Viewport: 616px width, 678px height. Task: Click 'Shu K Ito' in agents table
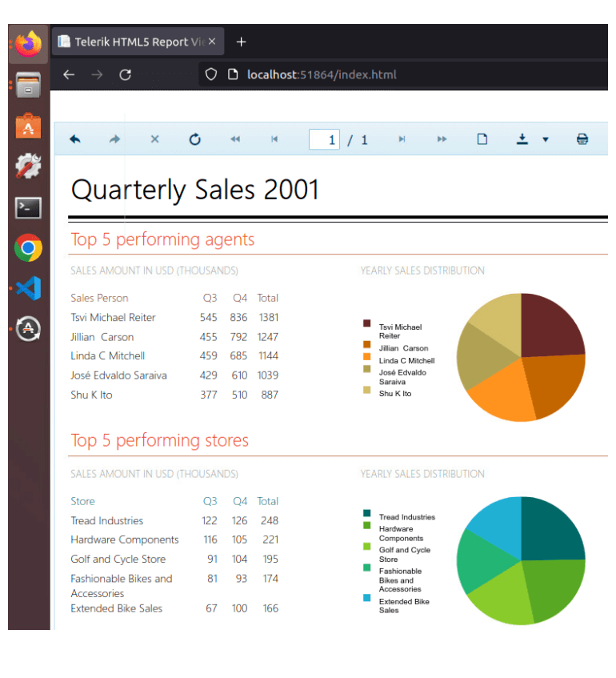tap(91, 395)
